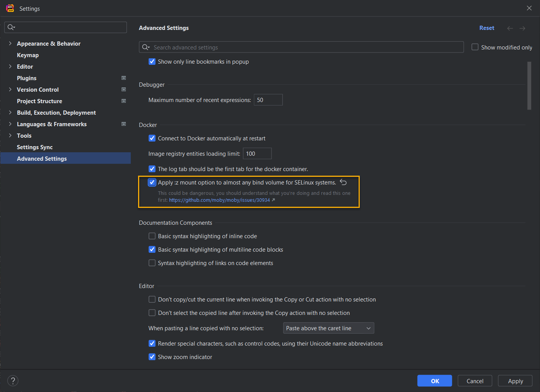Click the vertical scrollbar thumb in settings pane

point(529,86)
